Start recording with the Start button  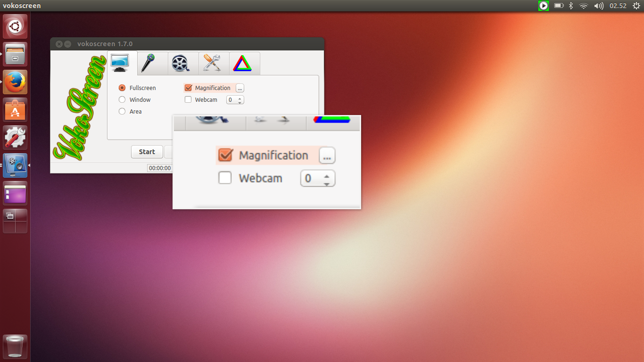point(147,152)
